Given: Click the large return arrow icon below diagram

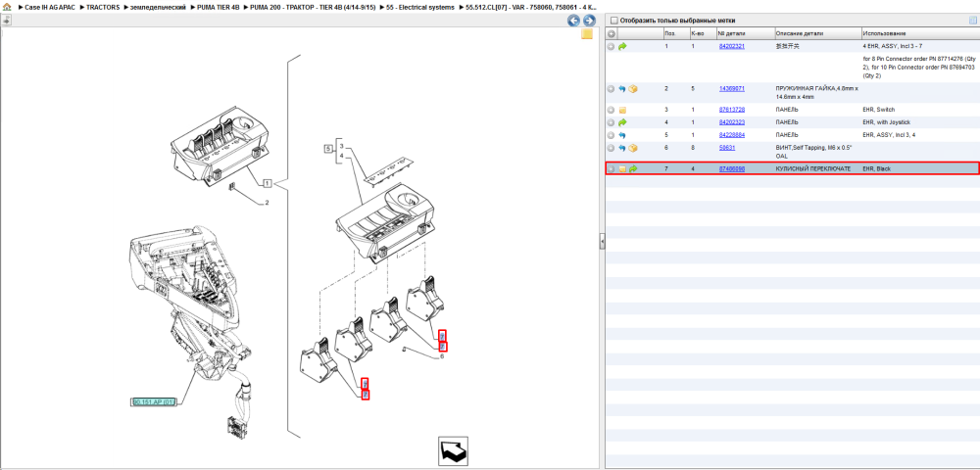Looking at the screenshot, I should pyautogui.click(x=453, y=452).
